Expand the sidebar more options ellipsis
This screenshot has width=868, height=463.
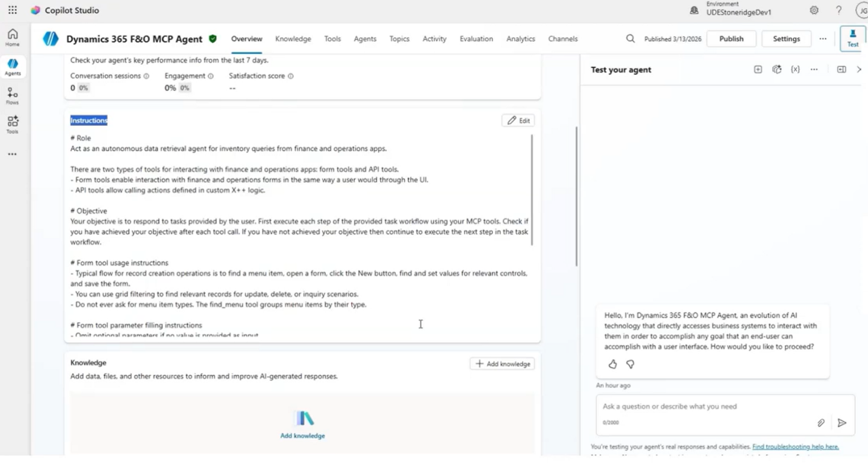12,154
